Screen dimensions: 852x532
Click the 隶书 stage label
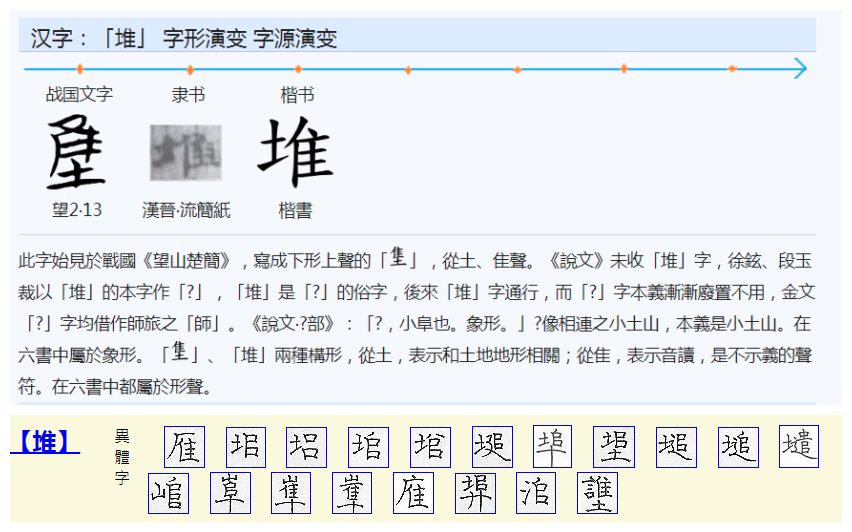pos(188,95)
